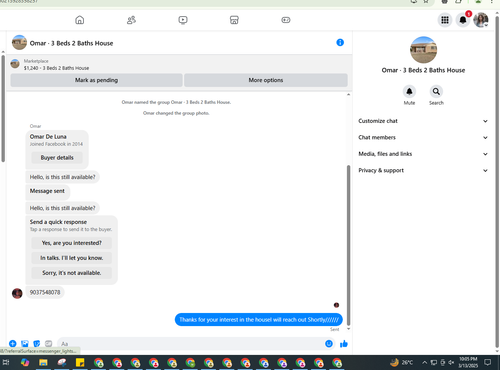500x370 pixels.
Task: Open the Friends icon in top navigation
Action: (131, 20)
